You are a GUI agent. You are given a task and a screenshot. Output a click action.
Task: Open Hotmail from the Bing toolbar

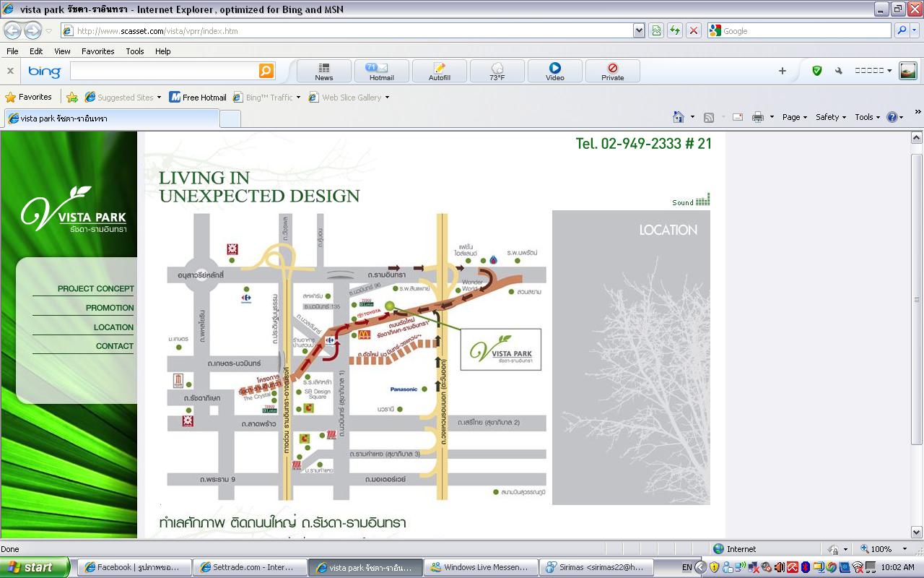coord(381,71)
